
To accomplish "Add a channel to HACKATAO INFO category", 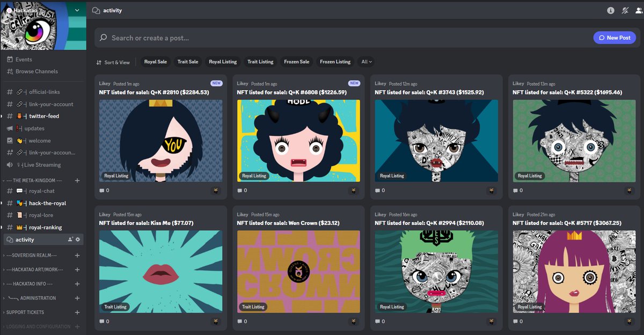I will click(x=77, y=284).
